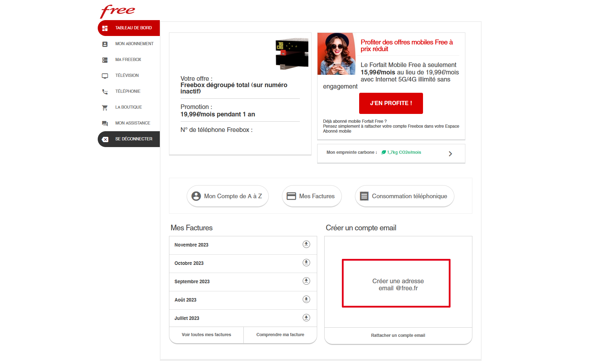592x364 pixels.
Task: Click the Mon Abonnement person icon
Action: pos(105,44)
